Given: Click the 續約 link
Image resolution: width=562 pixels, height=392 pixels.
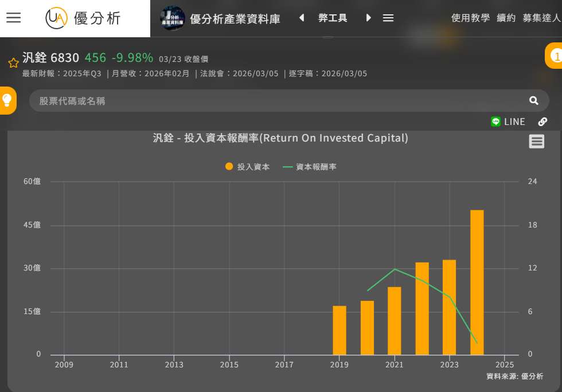Looking at the screenshot, I should tap(506, 18).
